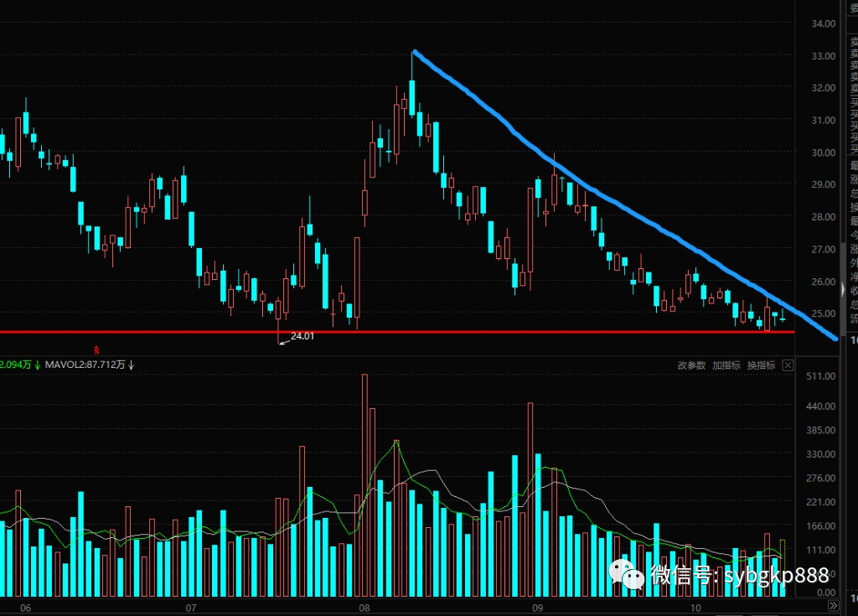Select the candlestick marked with 24.01 low
Viewport: 858px width, 616px height.
[278, 322]
